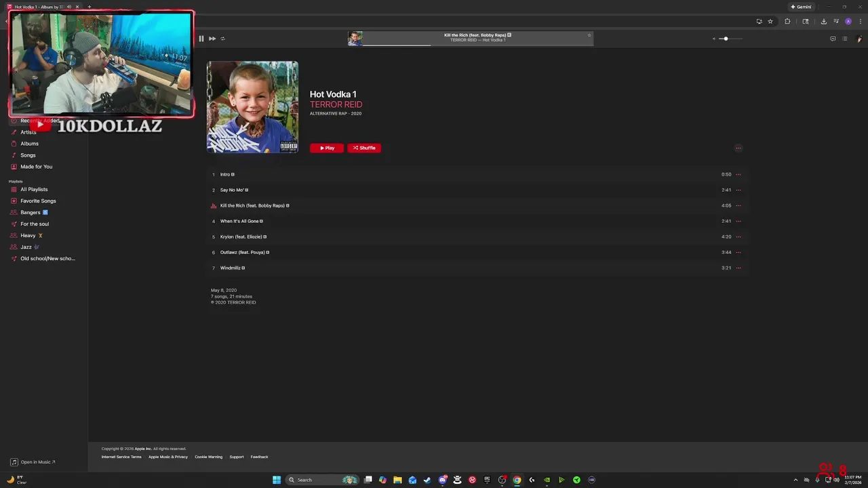Open more options for Intro track
Viewport: 868px width, 488px height.
[738, 174]
